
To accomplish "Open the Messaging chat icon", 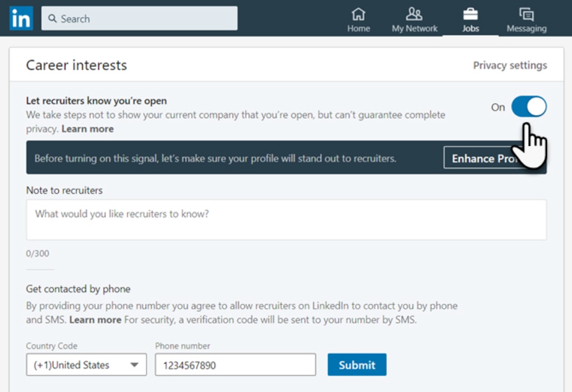I will tap(526, 15).
